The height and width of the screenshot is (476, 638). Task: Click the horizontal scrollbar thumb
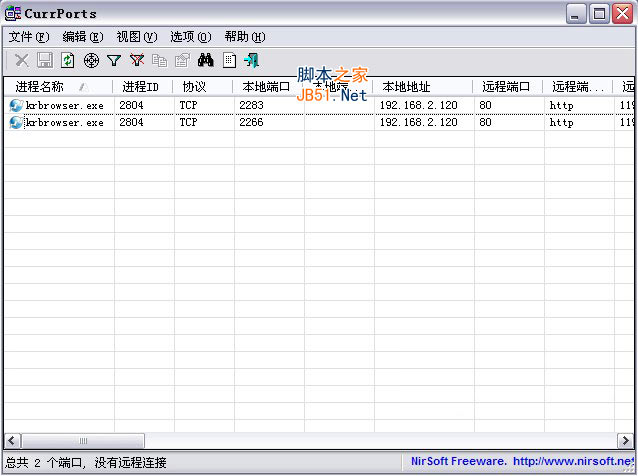click(83, 441)
